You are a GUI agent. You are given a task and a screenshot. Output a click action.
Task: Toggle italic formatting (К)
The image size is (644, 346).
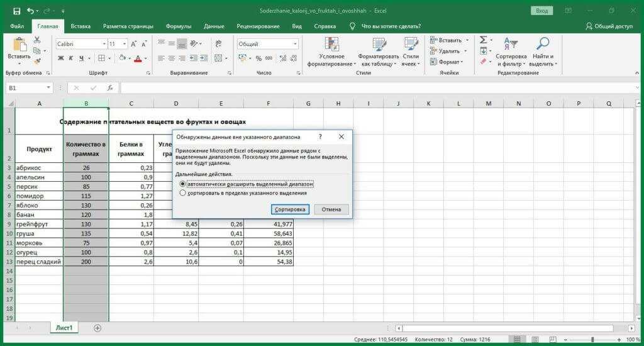click(71, 58)
